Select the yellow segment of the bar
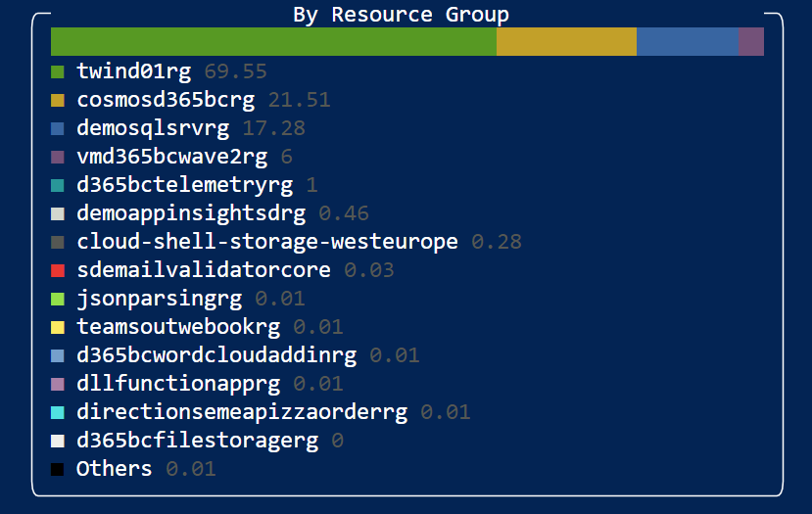The width and height of the screenshot is (812, 514). tap(566, 42)
